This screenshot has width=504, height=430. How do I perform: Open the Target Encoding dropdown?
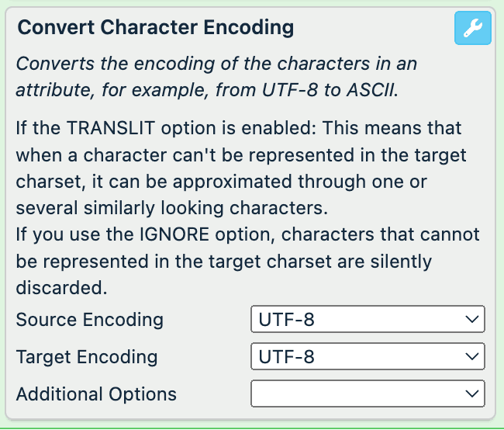coord(368,356)
